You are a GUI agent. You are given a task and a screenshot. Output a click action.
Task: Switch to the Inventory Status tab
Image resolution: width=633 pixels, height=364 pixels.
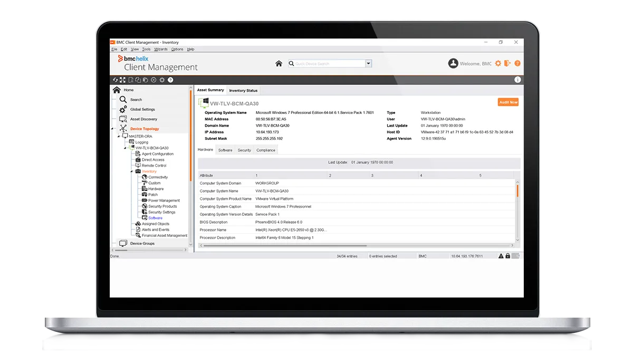point(243,91)
